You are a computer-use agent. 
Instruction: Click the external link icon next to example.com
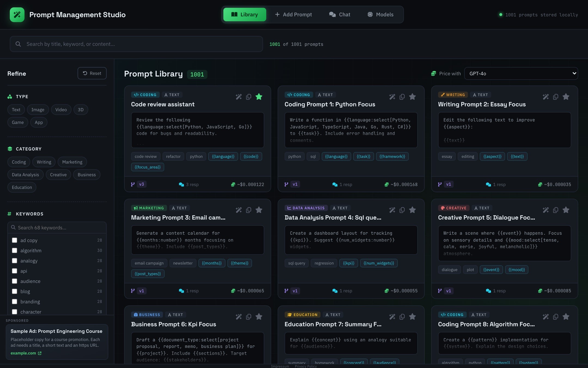point(40,353)
